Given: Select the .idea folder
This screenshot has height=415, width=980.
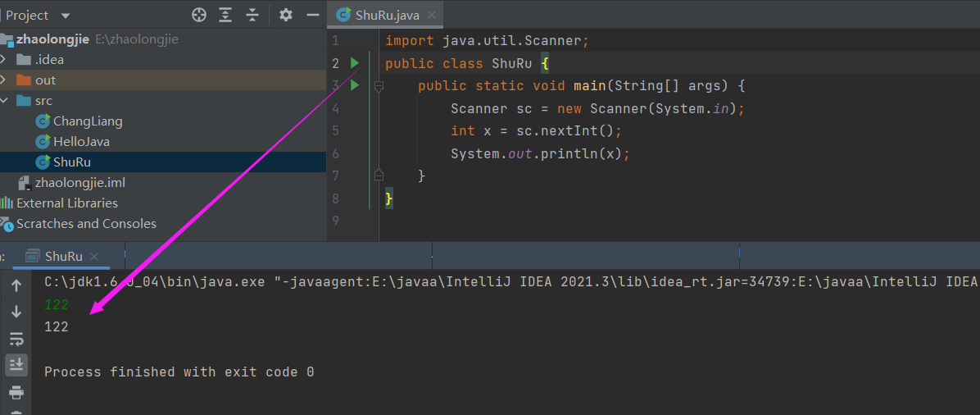Looking at the screenshot, I should (49, 60).
